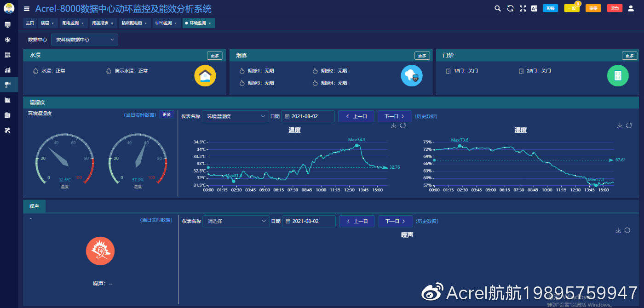Open the monitor screen icon in the sidebar
The height and width of the screenshot is (308, 644).
click(7, 24)
